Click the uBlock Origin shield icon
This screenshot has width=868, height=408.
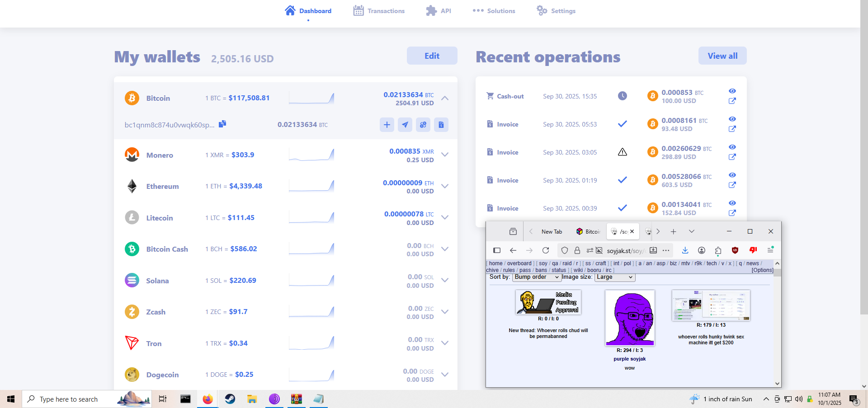pos(735,250)
